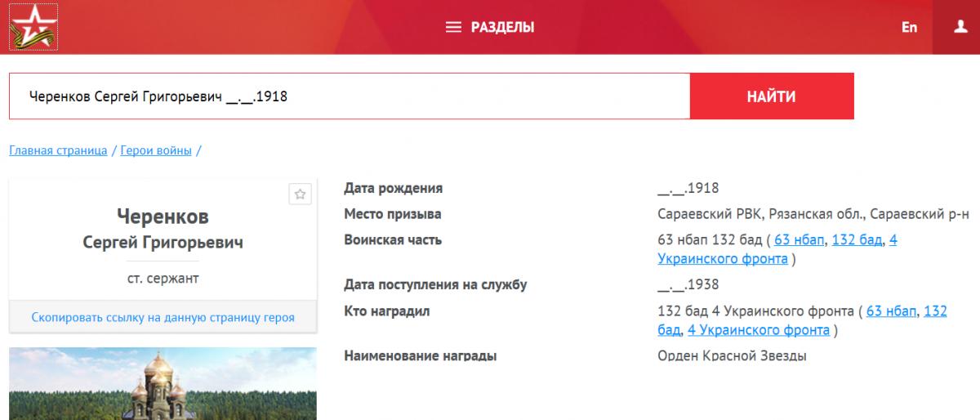
Task: Select the Место призыва label
Action: pos(393,214)
